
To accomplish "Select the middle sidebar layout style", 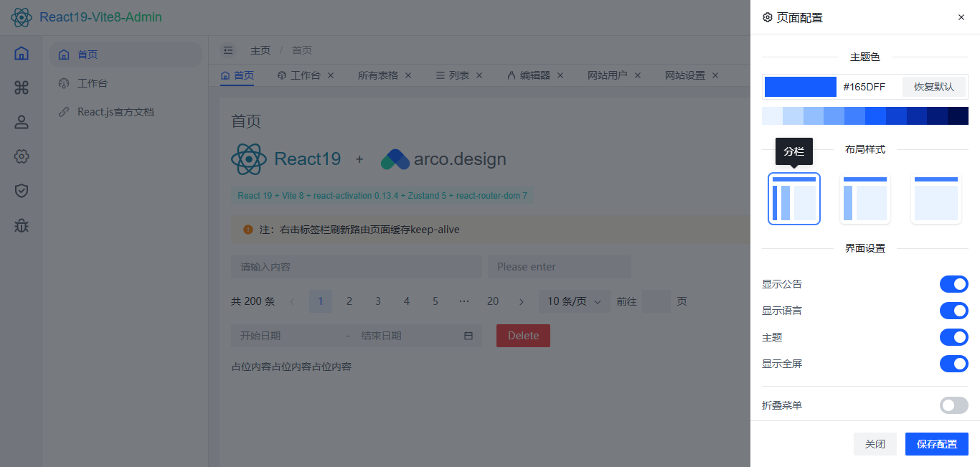I will click(865, 199).
